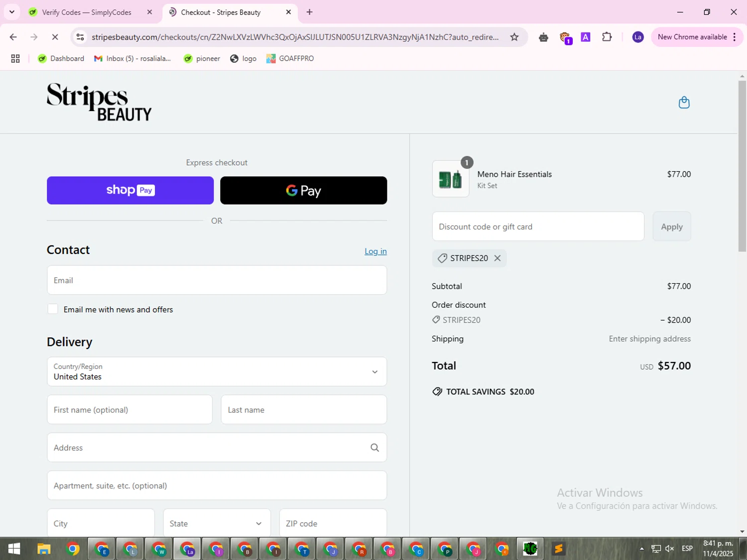Click the Meno Hair Essentials product thumbnail
Viewport: 747px width, 560px height.
451,179
